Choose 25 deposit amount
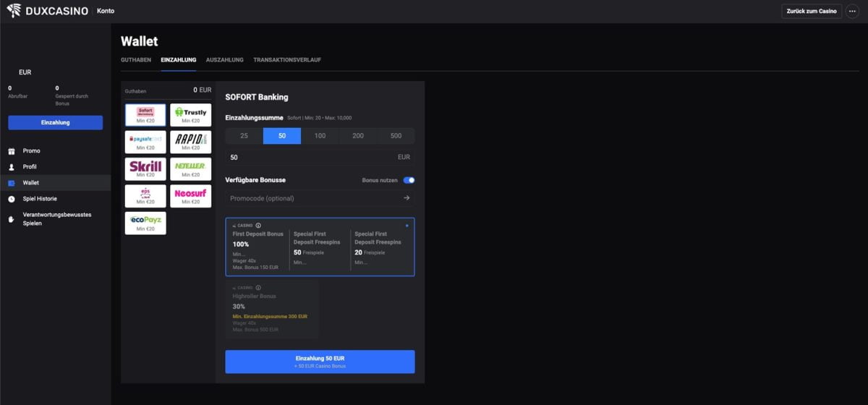Screen dimensions: 868x405 (244, 136)
